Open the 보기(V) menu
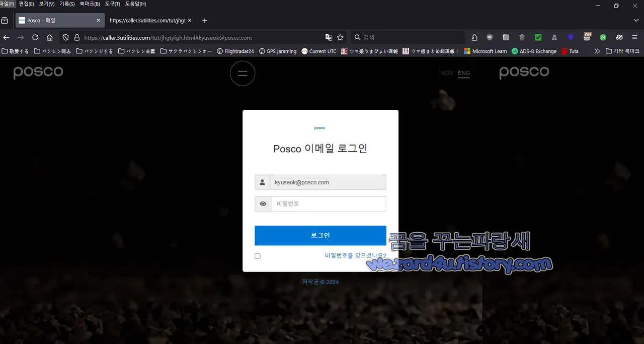Viewport: 644px width, 344px height. pyautogui.click(x=47, y=4)
